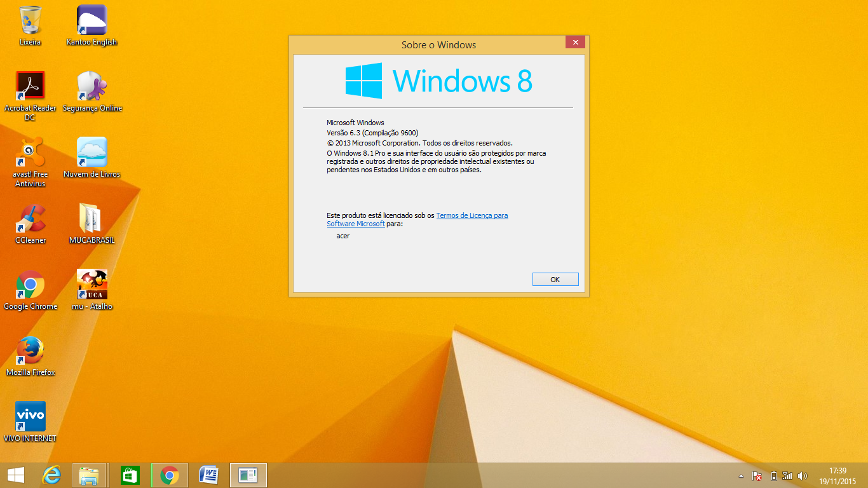868x488 pixels.
Task: Launch Internet Explorer from the taskbar
Action: tap(51, 475)
